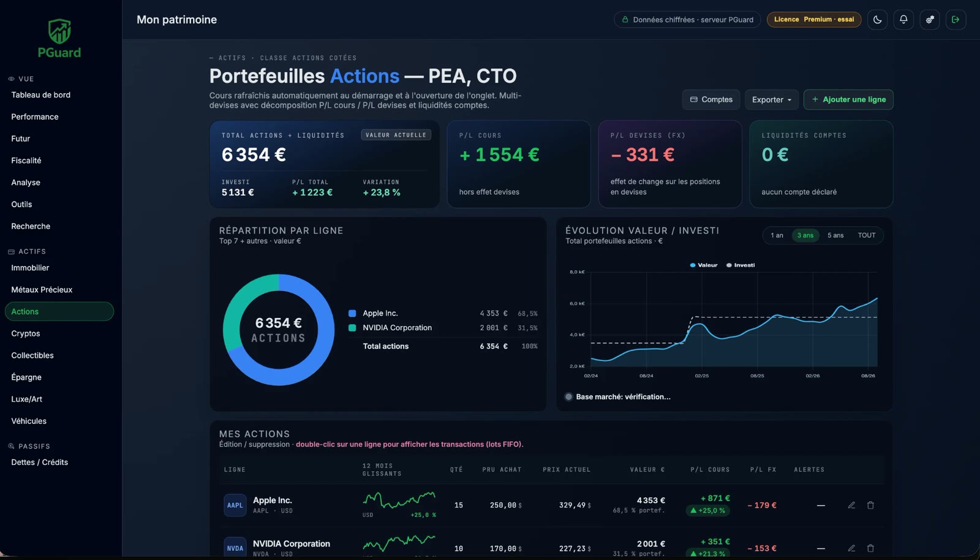Screen dimensions: 980x560
Task: Open notifications bell
Action: click(x=903, y=20)
